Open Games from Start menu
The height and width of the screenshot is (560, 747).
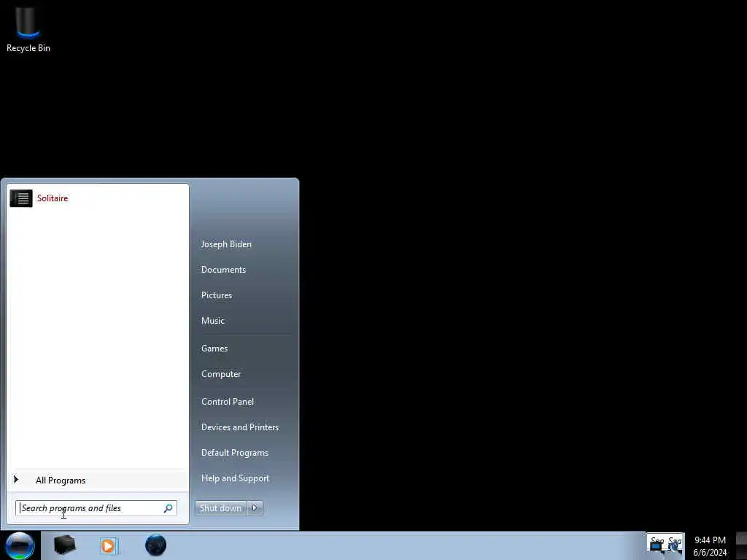[x=214, y=349]
